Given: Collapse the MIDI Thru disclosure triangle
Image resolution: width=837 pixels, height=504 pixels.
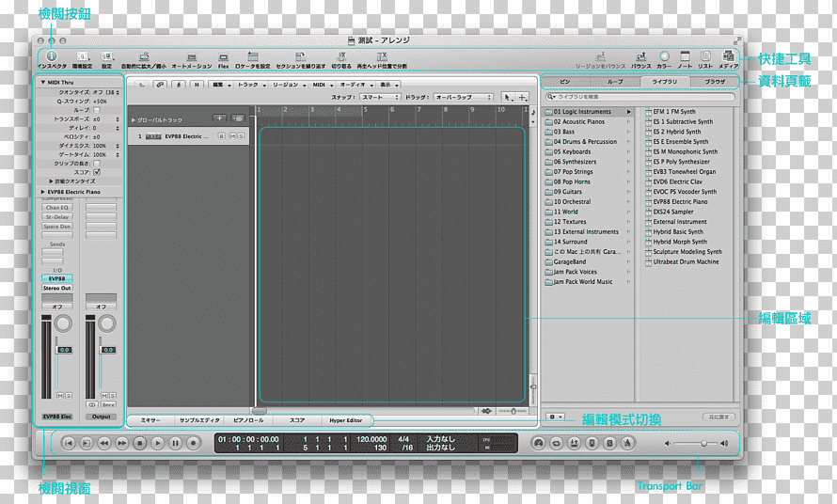Looking at the screenshot, I should coord(42,82).
